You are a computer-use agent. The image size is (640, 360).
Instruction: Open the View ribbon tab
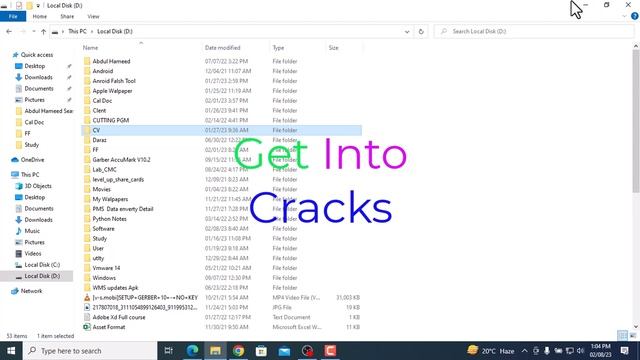click(x=93, y=17)
